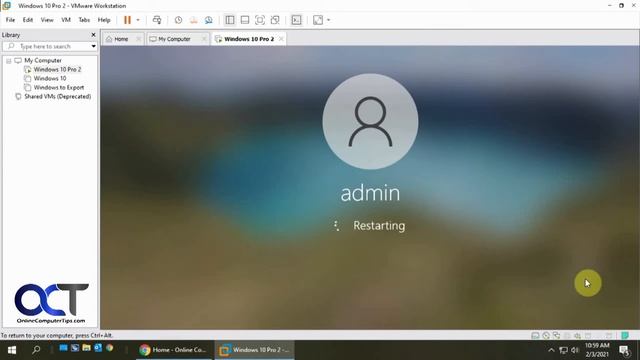Click the green message log icon
The width and height of the screenshot is (640, 360).
(x=625, y=336)
